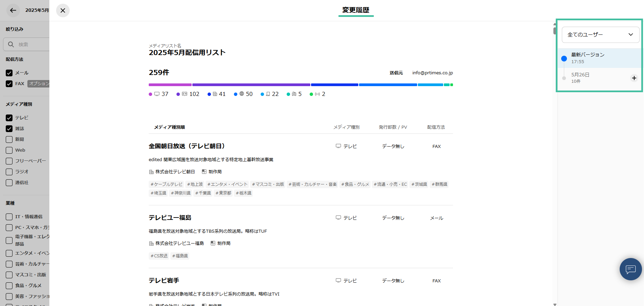This screenshot has height=306, width=644.
Task: Click the back arrow icon
Action: [13, 10]
